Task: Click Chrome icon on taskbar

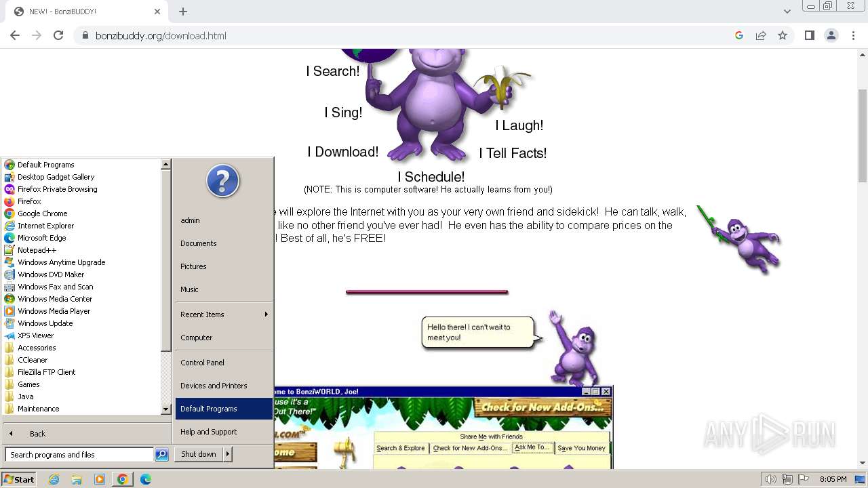Action: pyautogui.click(x=123, y=479)
